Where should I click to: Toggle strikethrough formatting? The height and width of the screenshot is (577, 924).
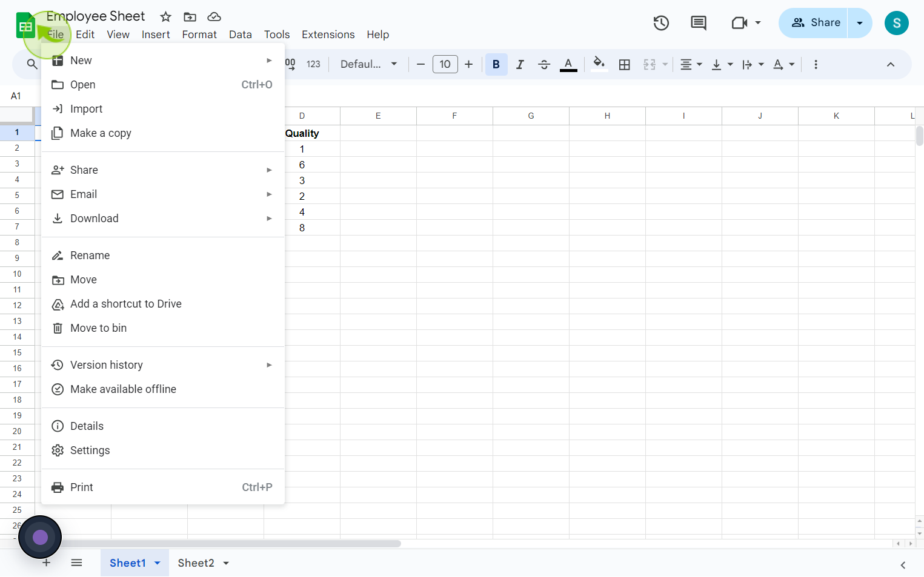click(x=544, y=64)
